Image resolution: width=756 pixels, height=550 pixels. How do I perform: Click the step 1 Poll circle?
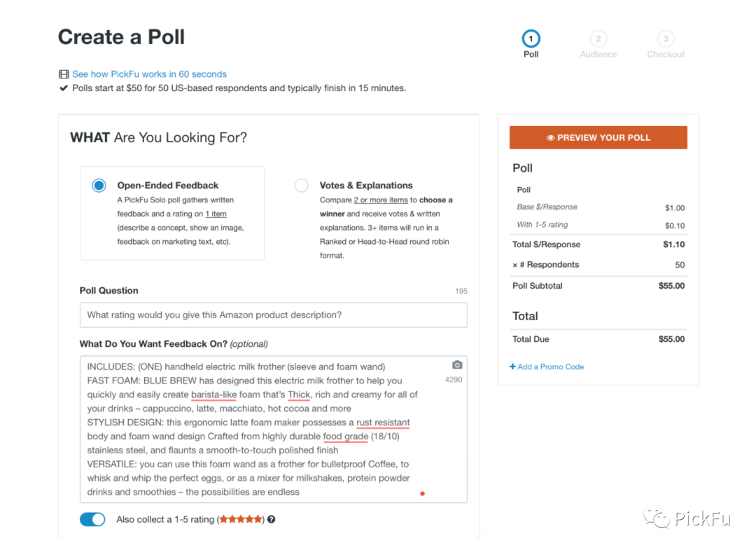[531, 39]
